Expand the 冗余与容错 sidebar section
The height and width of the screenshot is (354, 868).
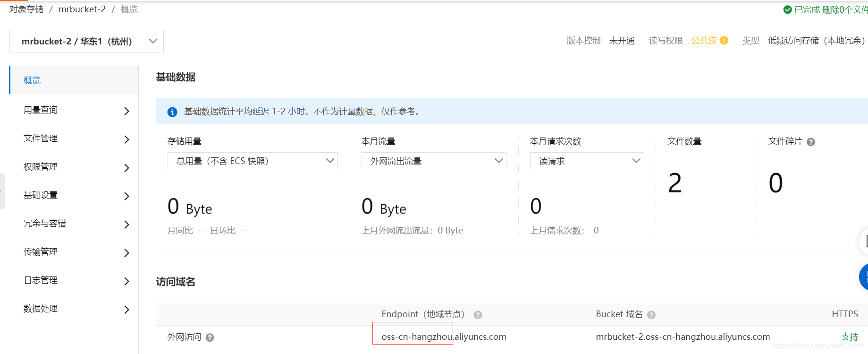(x=74, y=224)
